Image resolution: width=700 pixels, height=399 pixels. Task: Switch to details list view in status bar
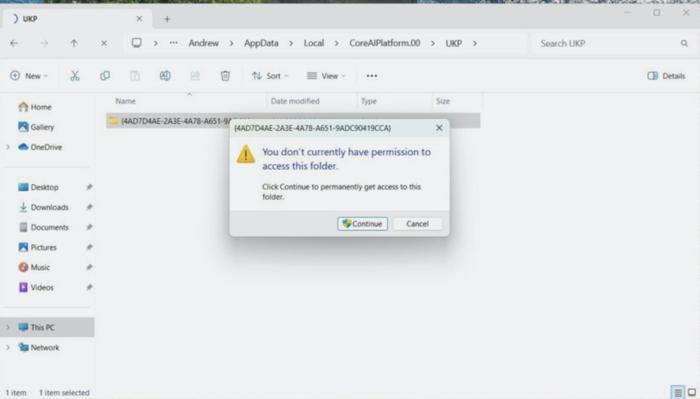pyautogui.click(x=678, y=393)
